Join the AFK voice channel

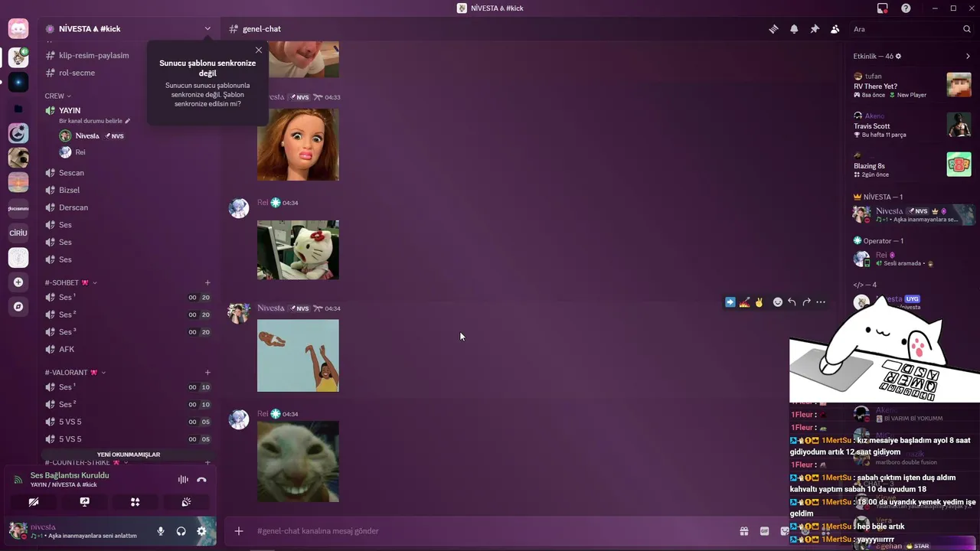(67, 349)
